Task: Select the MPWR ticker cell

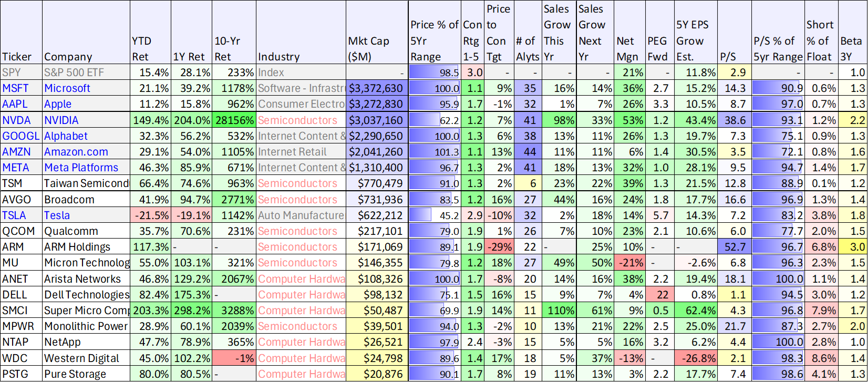Action: [x=21, y=326]
